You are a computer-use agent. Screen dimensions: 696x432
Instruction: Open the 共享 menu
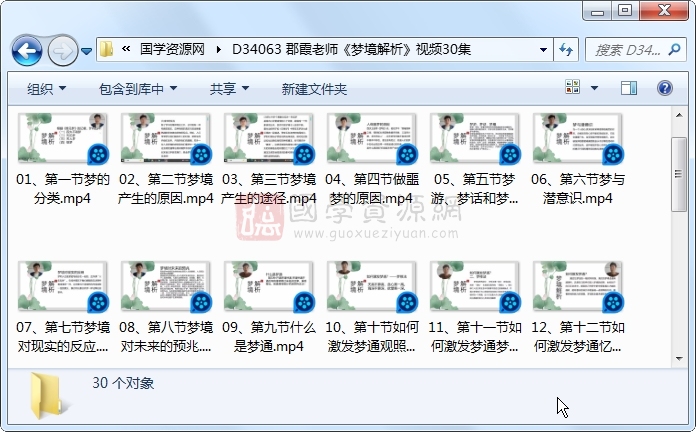tap(229, 89)
